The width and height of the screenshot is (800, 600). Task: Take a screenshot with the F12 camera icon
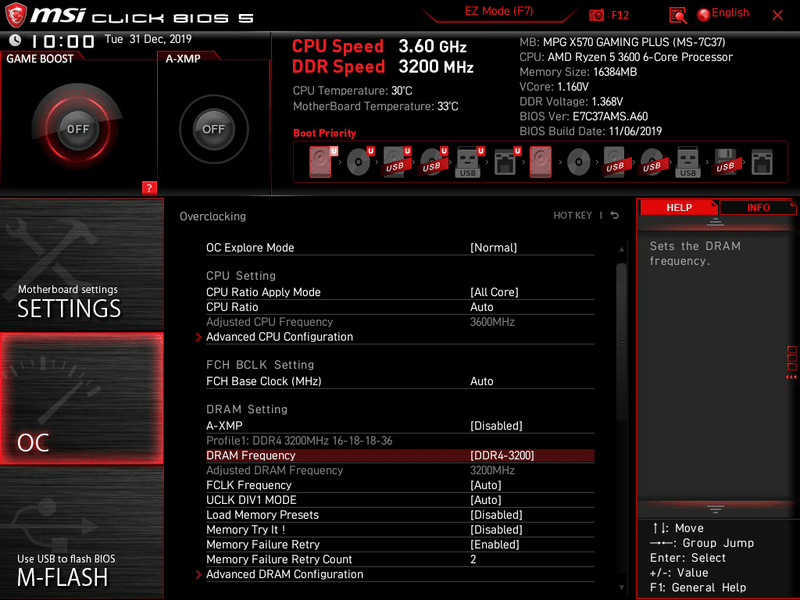click(596, 15)
